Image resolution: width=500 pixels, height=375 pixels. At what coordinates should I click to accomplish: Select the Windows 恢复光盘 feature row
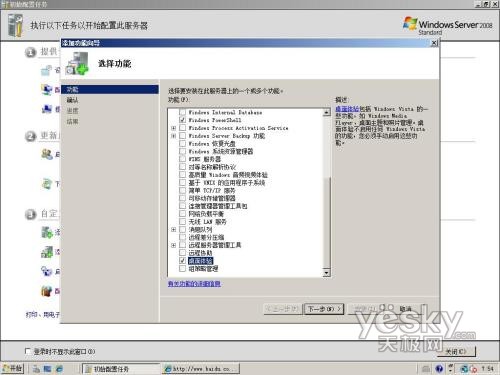[x=212, y=144]
